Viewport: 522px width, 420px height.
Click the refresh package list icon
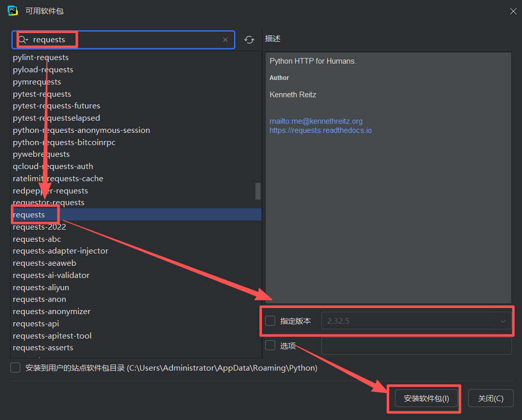pos(249,40)
